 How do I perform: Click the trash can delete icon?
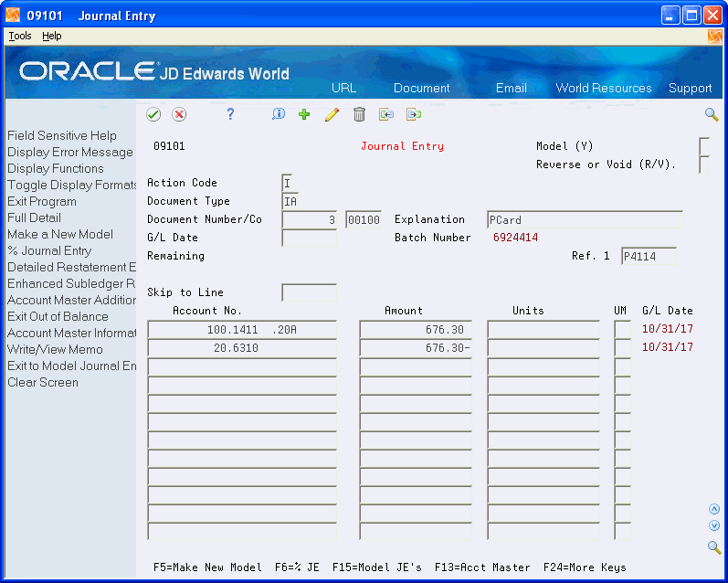click(x=359, y=114)
